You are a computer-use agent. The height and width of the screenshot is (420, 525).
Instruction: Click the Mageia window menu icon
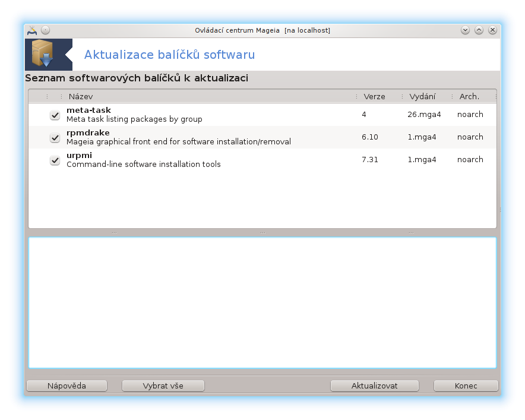(32, 30)
